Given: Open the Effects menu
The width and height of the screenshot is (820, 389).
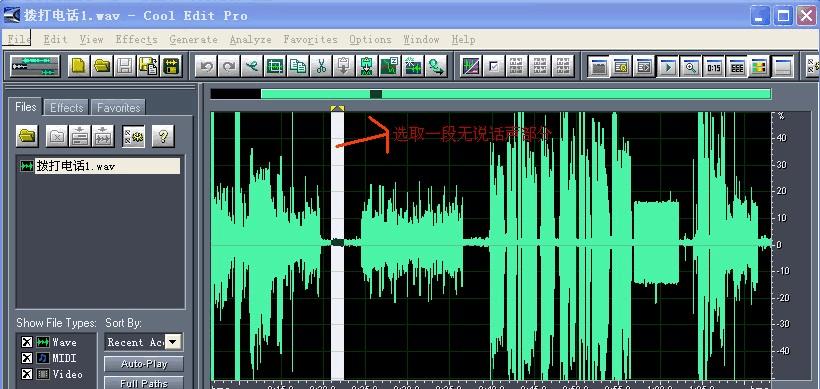Looking at the screenshot, I should [136, 39].
